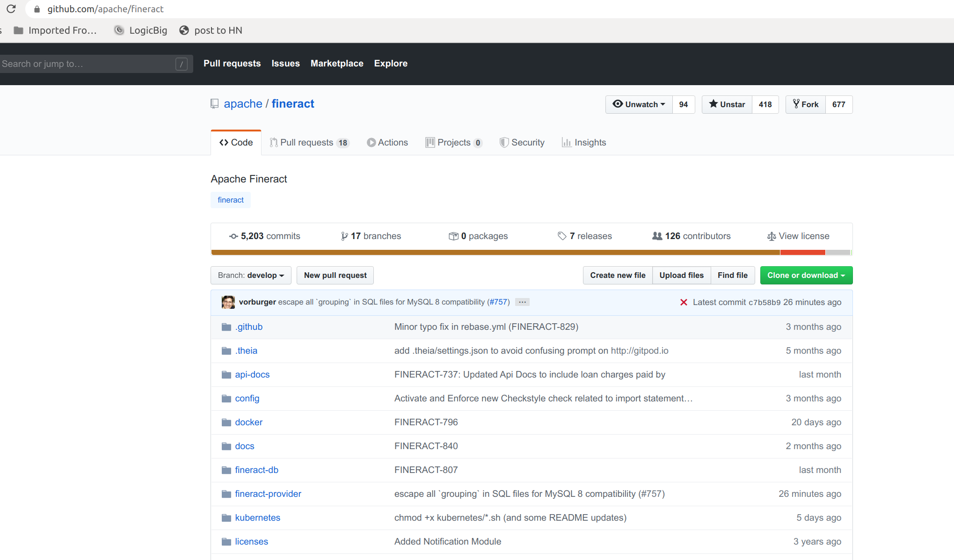Click the commits history icon
Image resolution: width=954 pixels, height=560 pixels.
click(x=233, y=236)
